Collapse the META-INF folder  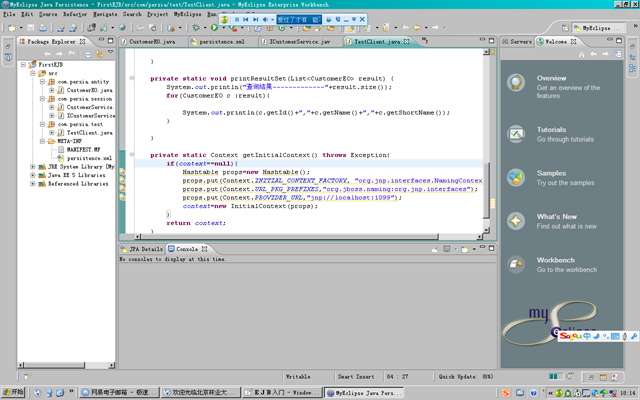tap(42, 141)
